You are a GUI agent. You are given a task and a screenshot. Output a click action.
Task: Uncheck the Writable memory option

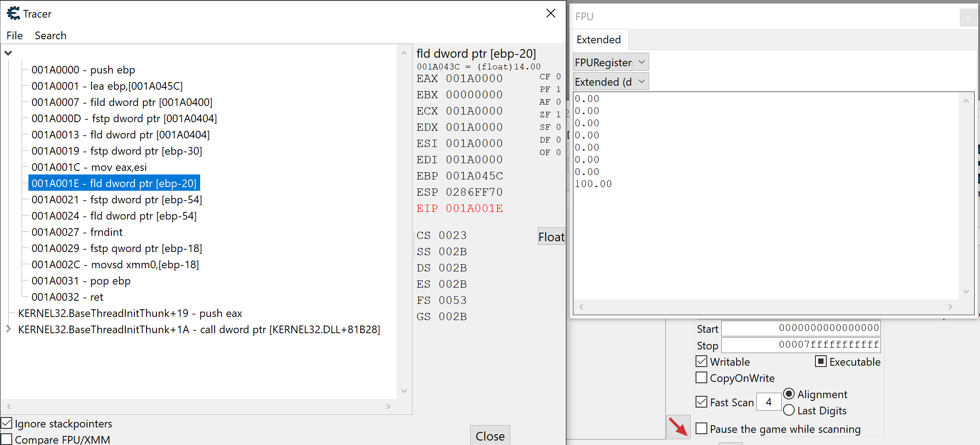point(701,361)
